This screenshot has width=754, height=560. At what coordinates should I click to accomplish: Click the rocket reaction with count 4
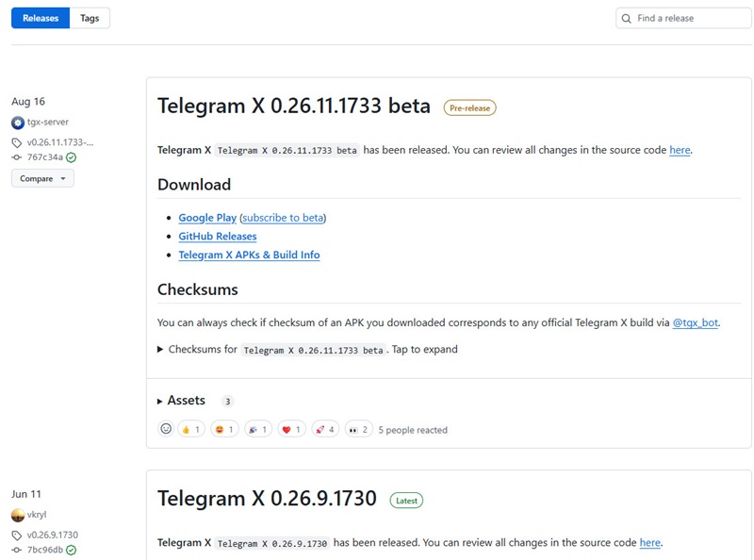click(x=325, y=428)
